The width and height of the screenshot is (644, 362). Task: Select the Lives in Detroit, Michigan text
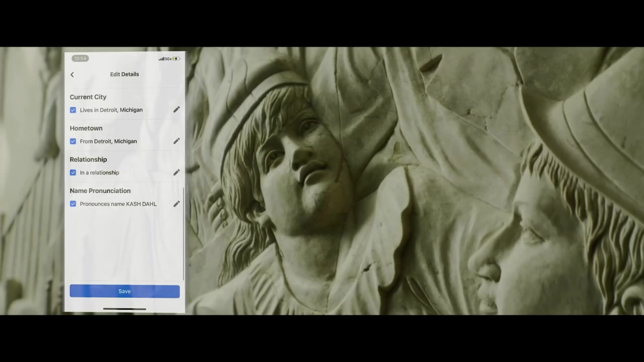click(x=111, y=110)
